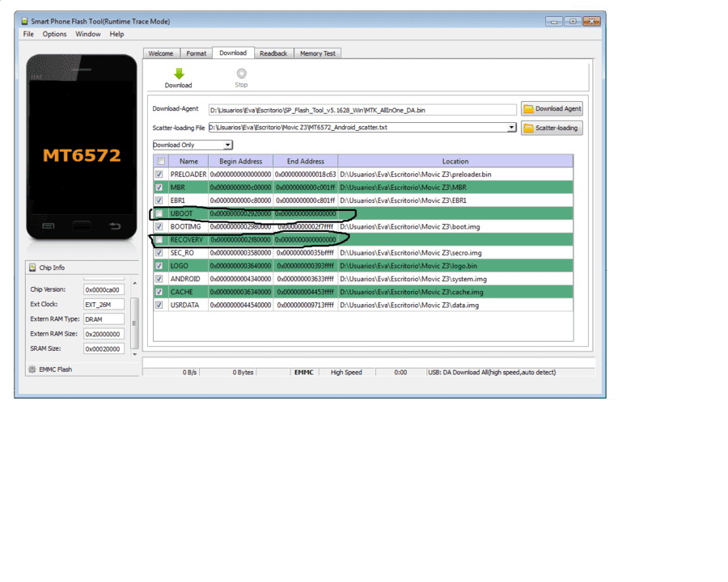Screen dimensions: 728x582
Task: Click the Download-Agent path field
Action: 362,110
